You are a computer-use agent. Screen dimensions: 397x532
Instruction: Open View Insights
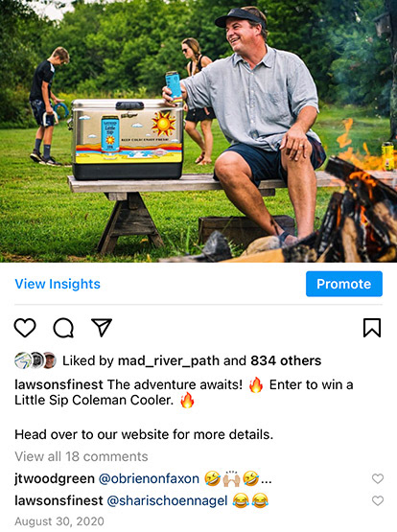58,284
